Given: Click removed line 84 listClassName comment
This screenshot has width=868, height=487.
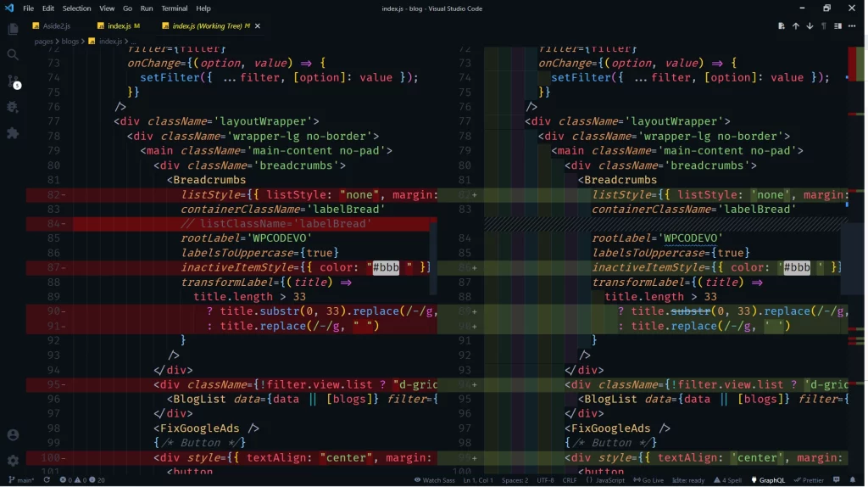Looking at the screenshot, I should point(275,224).
